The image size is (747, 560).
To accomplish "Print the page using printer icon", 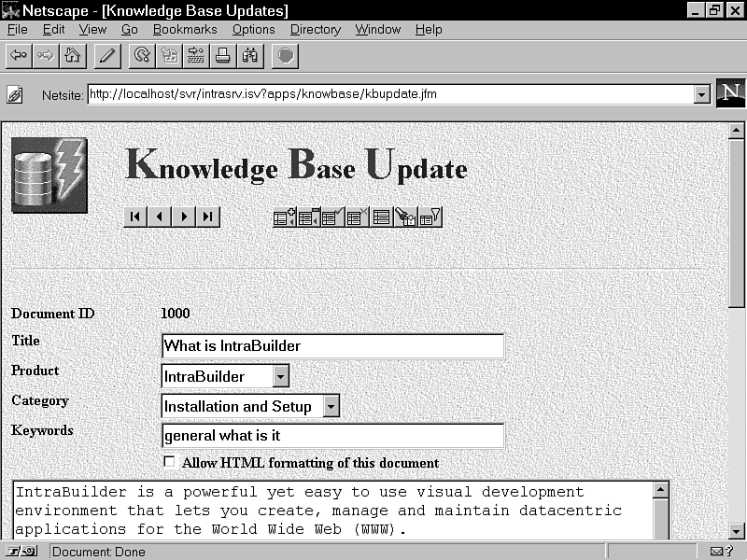I will [x=223, y=56].
